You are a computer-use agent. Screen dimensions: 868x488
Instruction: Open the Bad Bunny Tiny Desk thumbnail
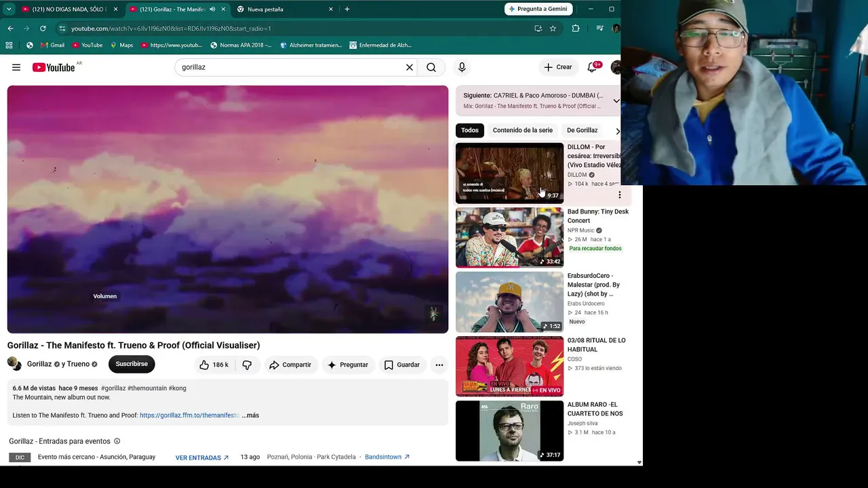click(509, 237)
